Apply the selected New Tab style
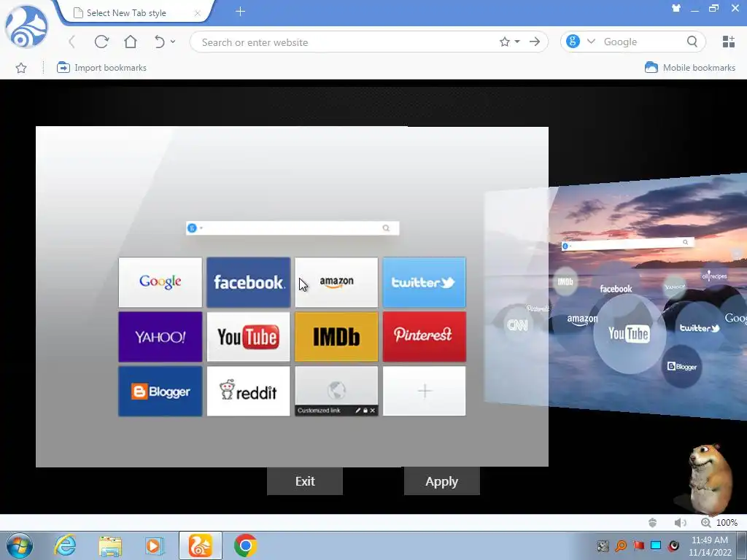This screenshot has height=560, width=747. click(x=441, y=481)
